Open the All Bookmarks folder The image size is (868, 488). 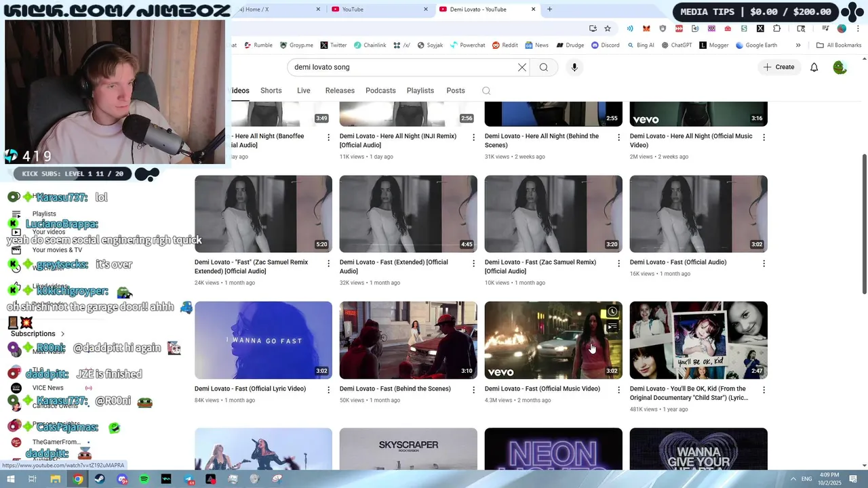839,45
